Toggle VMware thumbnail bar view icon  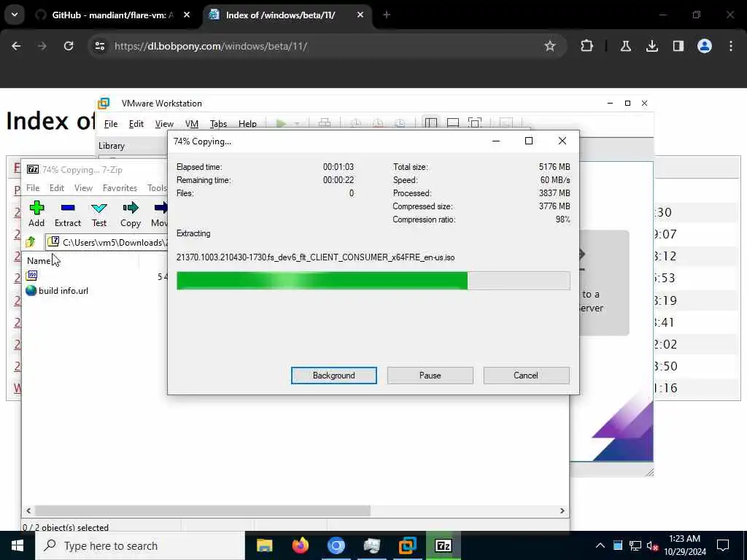coord(453,123)
